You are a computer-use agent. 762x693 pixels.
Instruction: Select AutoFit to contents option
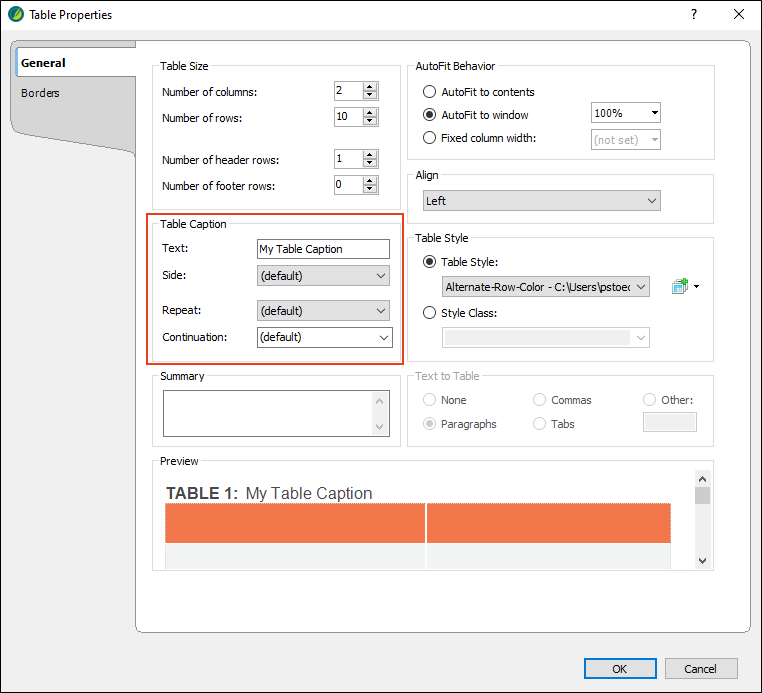(x=429, y=92)
